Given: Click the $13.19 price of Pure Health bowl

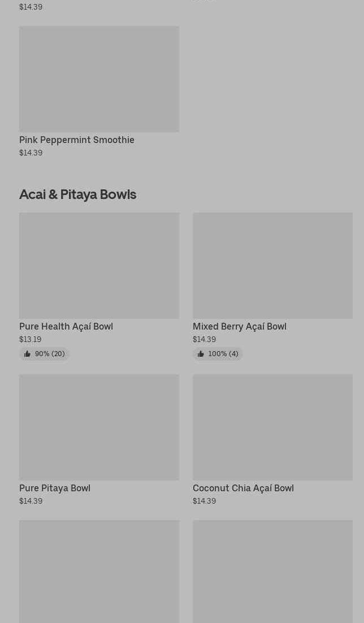Looking at the screenshot, I should [x=31, y=339].
